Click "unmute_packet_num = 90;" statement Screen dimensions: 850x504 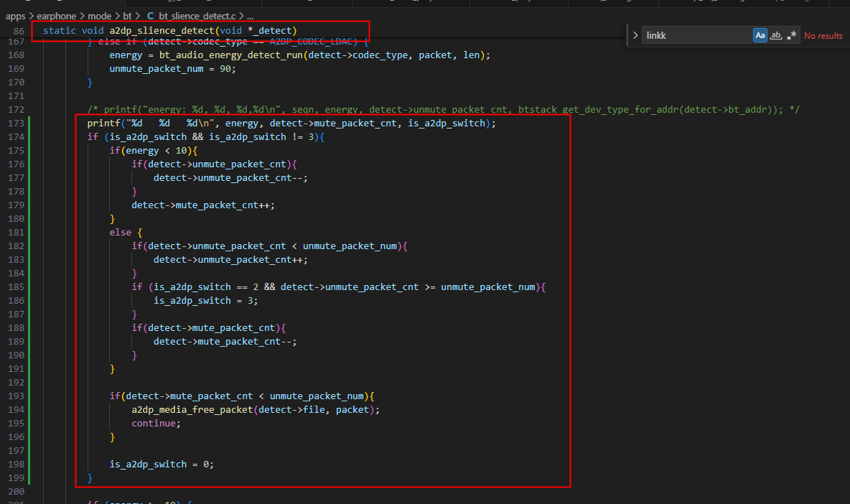click(172, 69)
